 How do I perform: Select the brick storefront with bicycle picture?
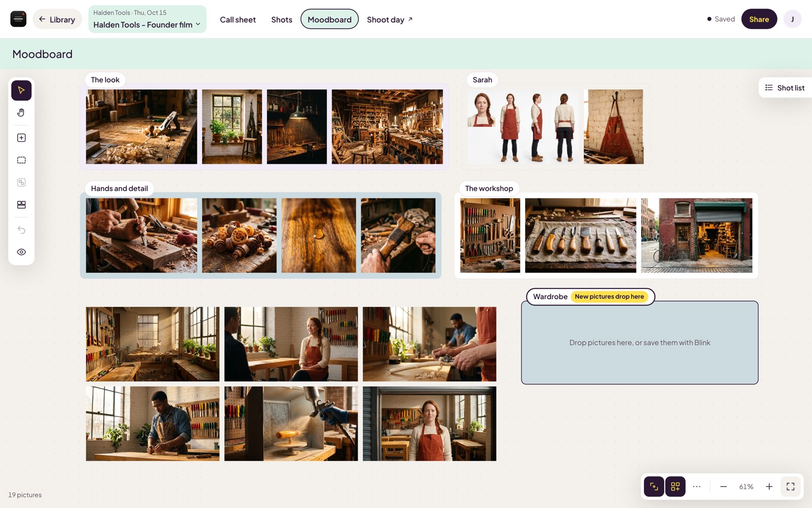pos(696,236)
